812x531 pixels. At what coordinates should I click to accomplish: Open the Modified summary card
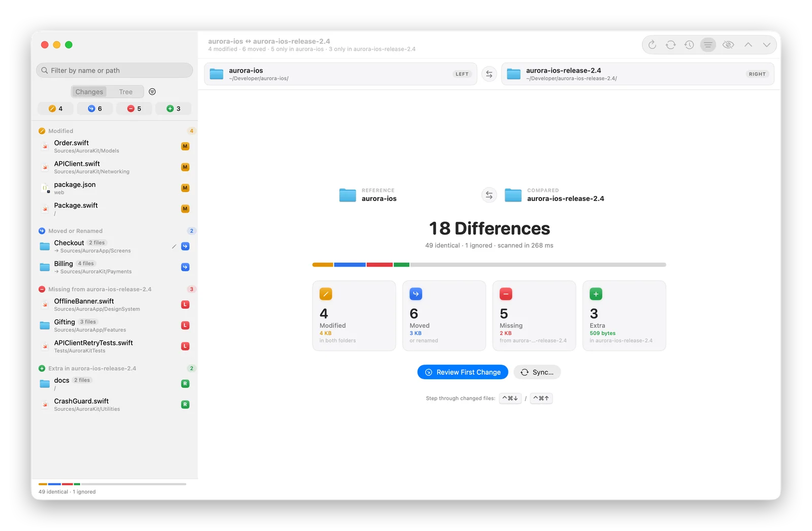click(354, 316)
